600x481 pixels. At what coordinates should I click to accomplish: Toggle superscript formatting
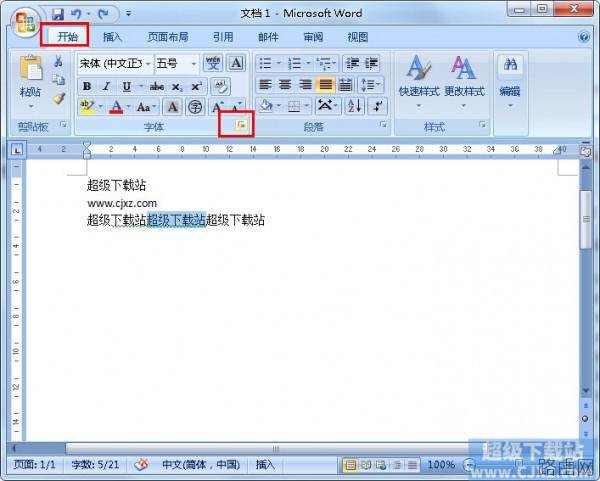(196, 86)
